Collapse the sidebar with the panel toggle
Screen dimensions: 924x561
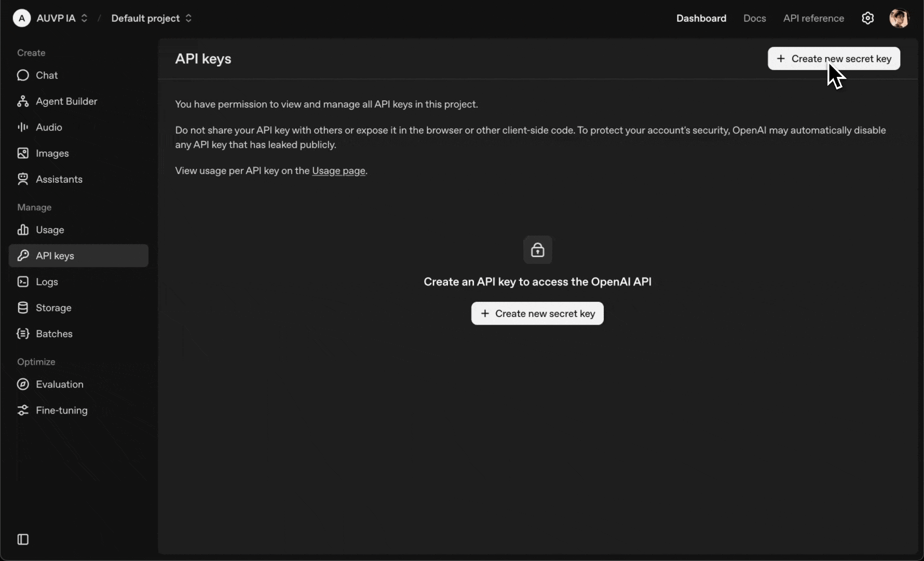point(22,540)
